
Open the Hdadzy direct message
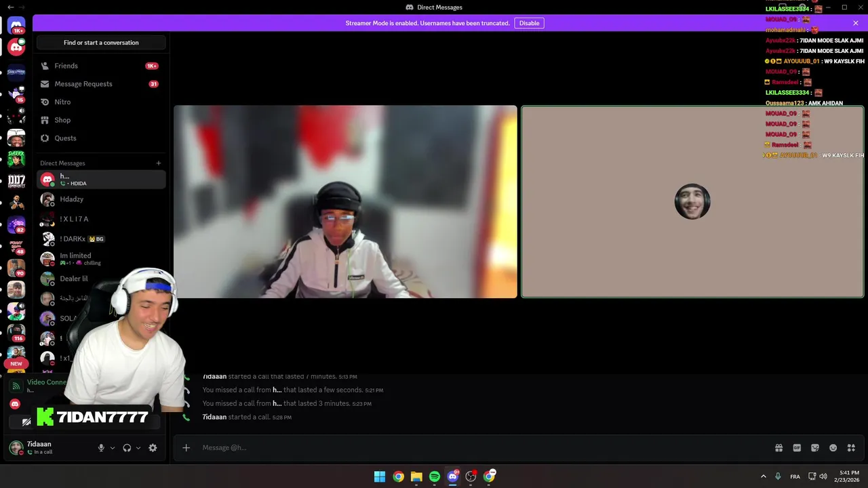(x=101, y=199)
